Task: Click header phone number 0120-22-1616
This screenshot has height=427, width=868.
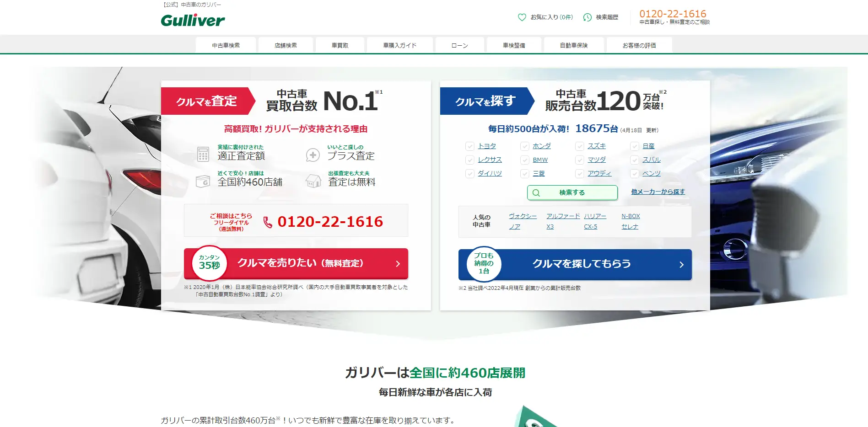Action: tap(673, 14)
